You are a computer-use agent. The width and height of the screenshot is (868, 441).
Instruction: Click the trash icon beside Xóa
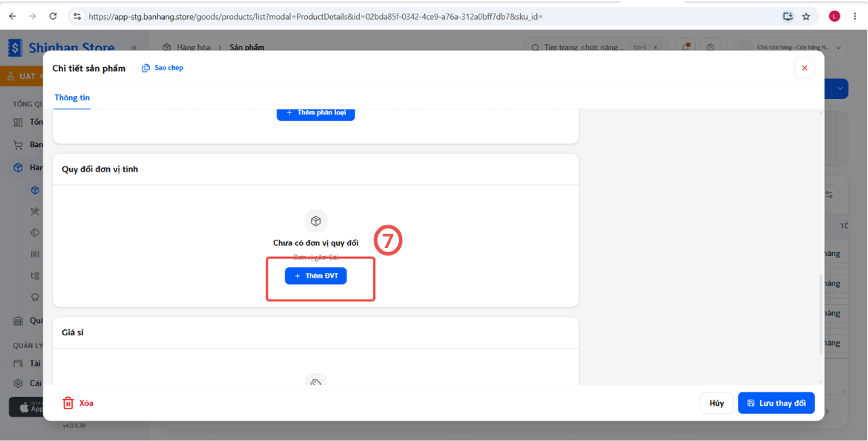pos(68,403)
